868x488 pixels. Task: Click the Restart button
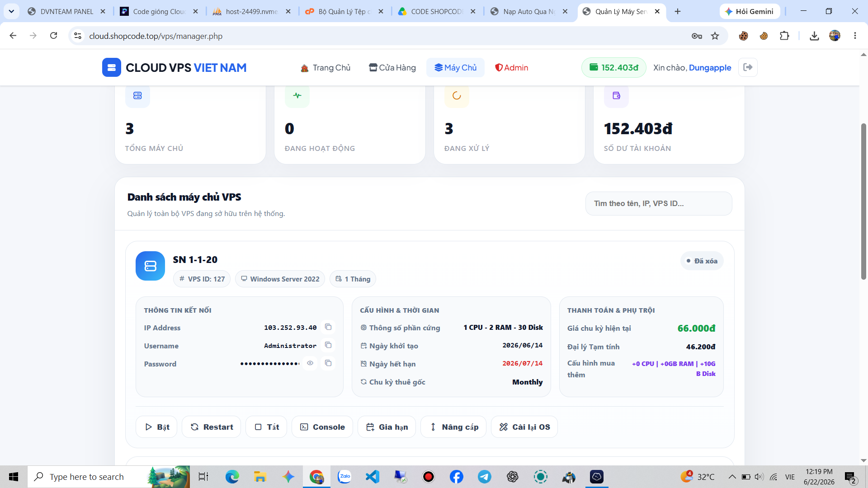click(x=211, y=427)
